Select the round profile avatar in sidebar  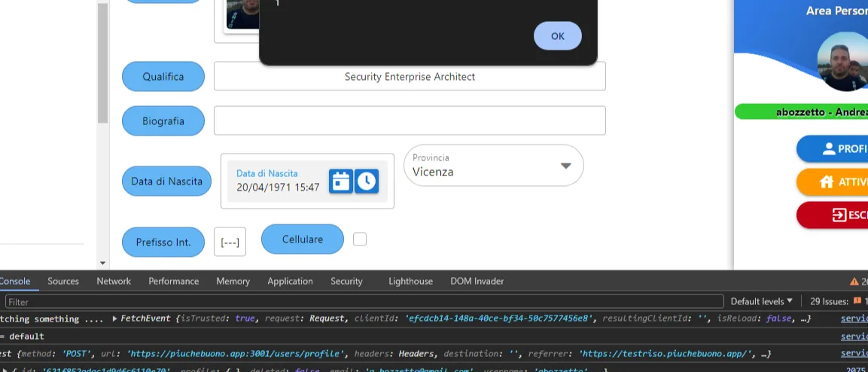[x=842, y=61]
